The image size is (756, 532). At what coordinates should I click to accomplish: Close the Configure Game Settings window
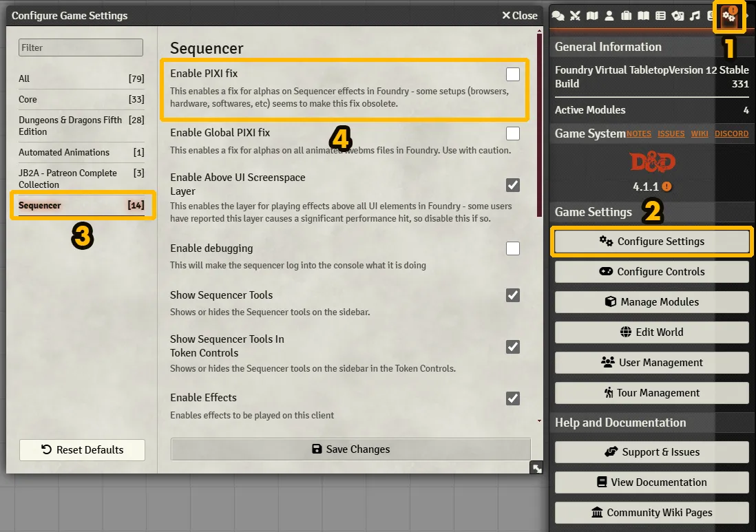(520, 16)
